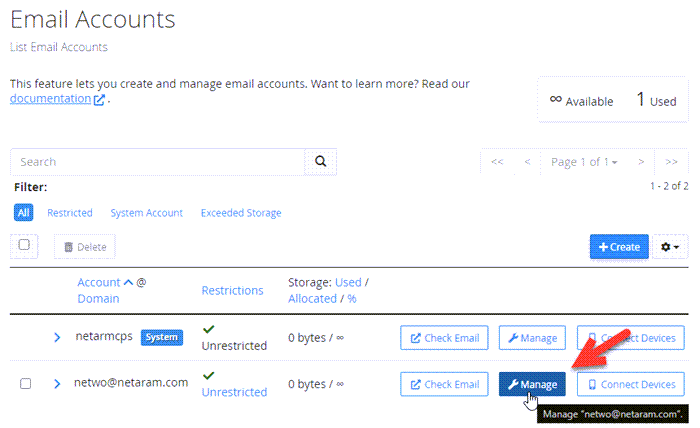Viewport: 700px width, 428px height.
Task: Sort by the Account column header
Action: (100, 282)
